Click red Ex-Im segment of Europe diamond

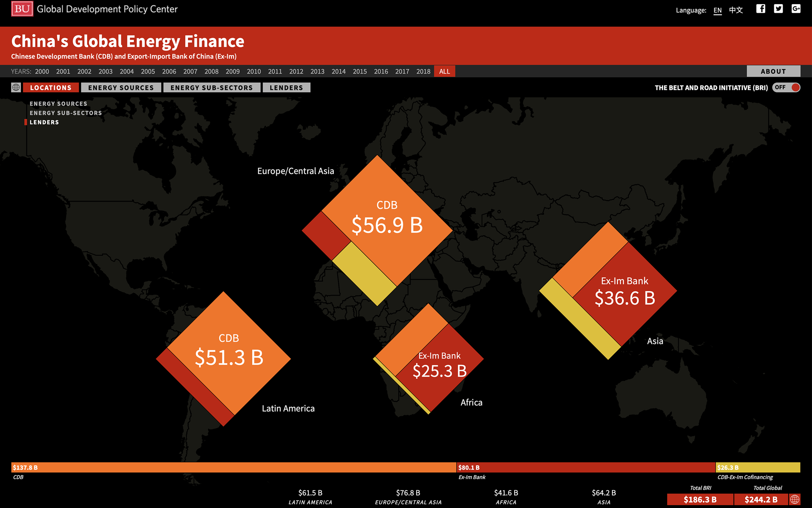coord(326,236)
